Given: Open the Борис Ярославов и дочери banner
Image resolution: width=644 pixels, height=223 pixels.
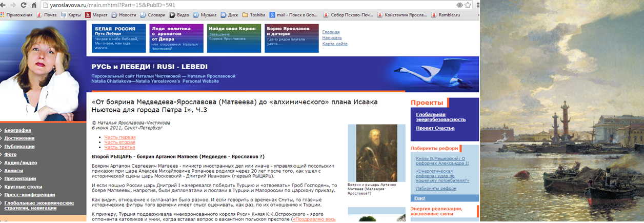Looking at the screenshot, I should click(291, 38).
